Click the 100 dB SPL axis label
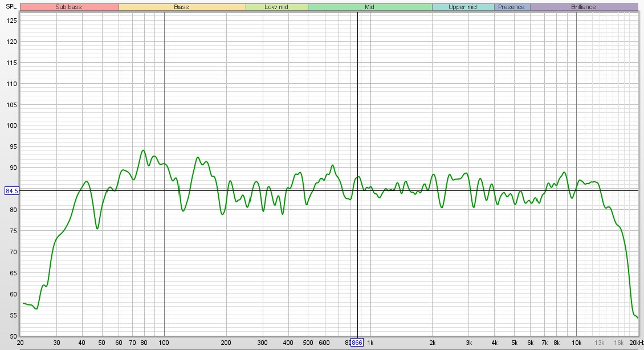Screen dimensions: 644x350 [11, 125]
